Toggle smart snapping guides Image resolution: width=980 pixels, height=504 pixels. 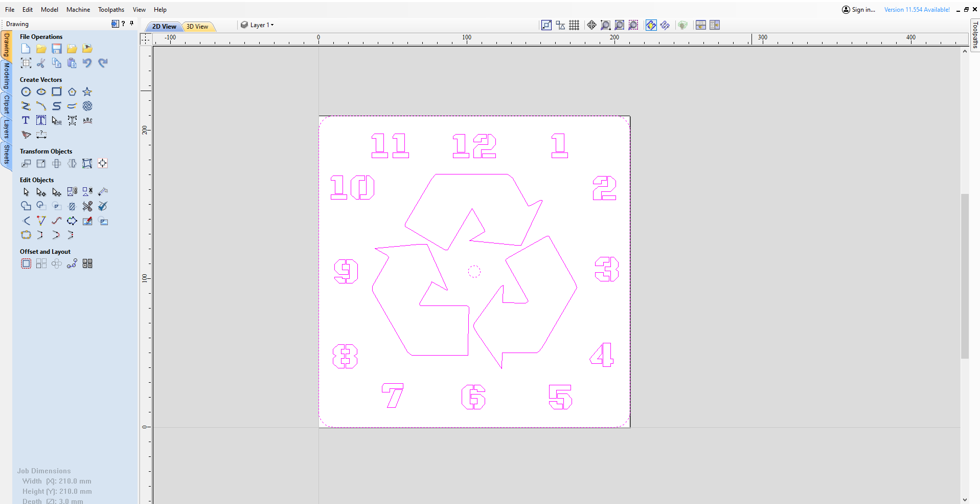pos(560,25)
